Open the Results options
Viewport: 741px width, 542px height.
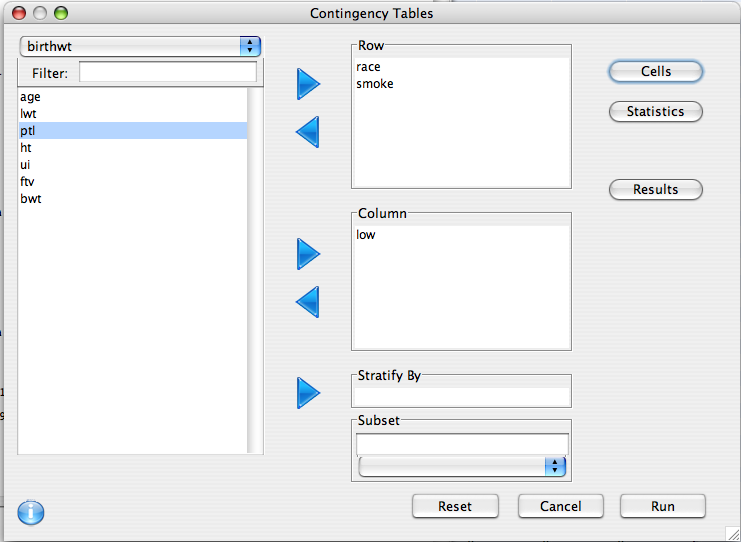pos(655,189)
